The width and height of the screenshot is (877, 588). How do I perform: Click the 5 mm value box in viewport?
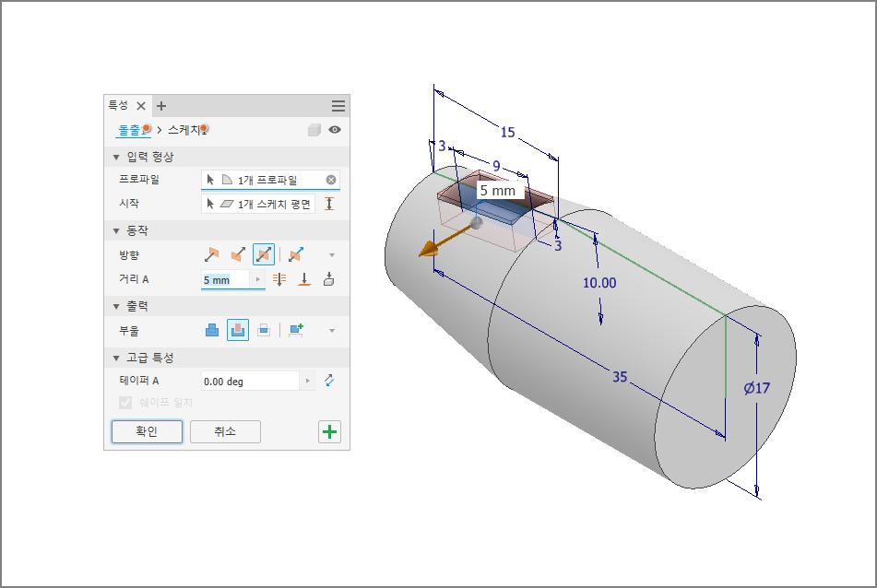point(501,191)
